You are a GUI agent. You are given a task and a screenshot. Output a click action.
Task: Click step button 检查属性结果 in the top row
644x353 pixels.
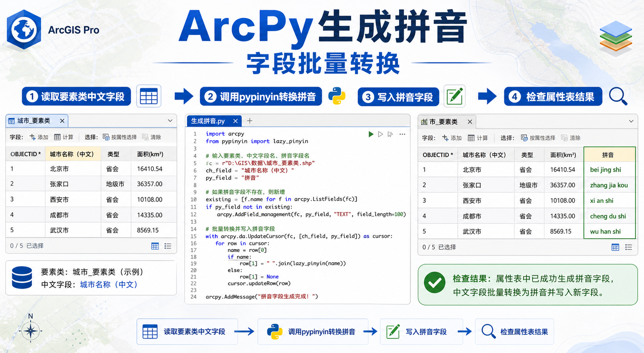(x=553, y=97)
